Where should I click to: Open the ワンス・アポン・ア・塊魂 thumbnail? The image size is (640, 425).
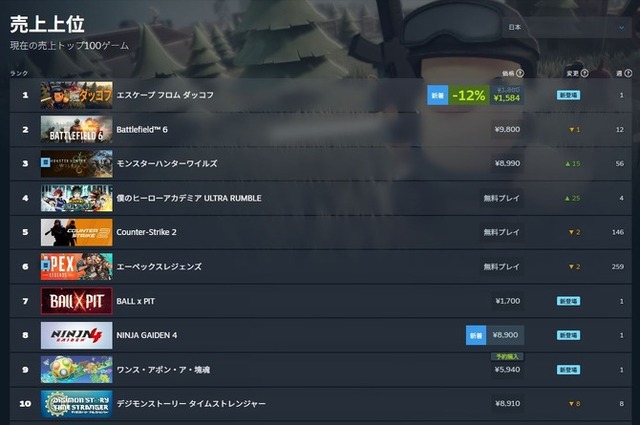(76, 369)
